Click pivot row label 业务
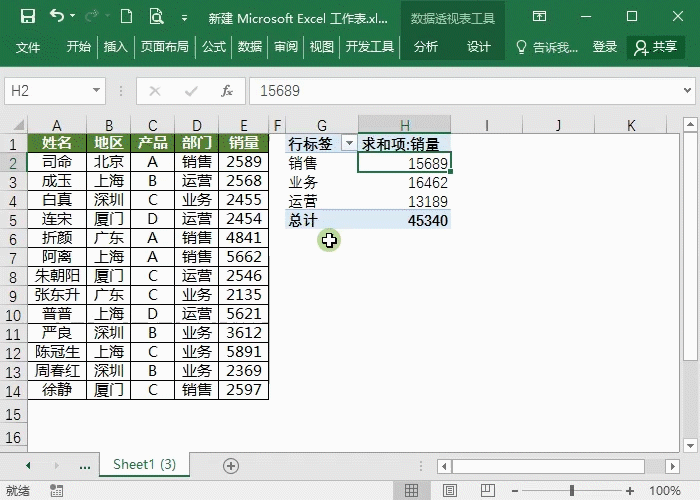The height and width of the screenshot is (500, 700). pos(321,182)
